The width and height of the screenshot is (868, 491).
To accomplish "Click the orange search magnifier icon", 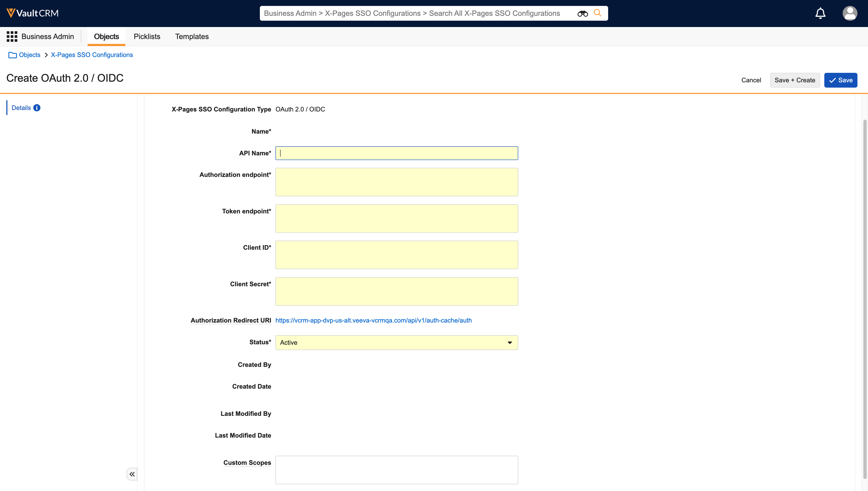I will pos(598,13).
